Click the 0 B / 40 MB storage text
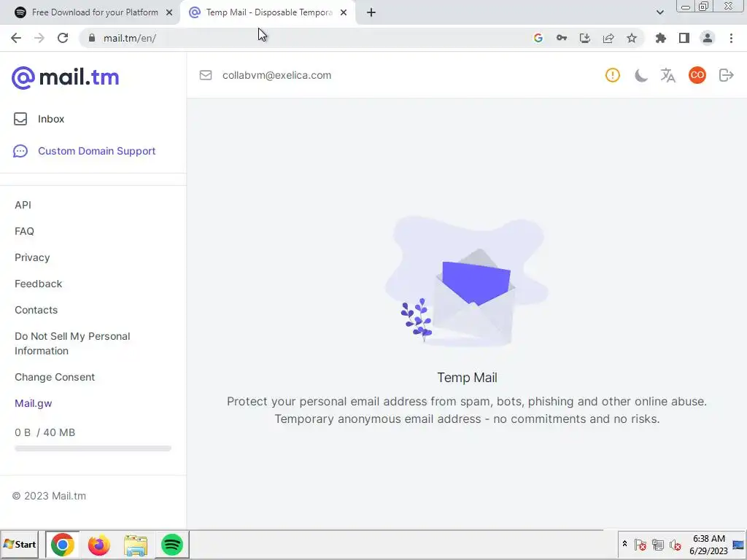747x560 pixels. [x=44, y=432]
